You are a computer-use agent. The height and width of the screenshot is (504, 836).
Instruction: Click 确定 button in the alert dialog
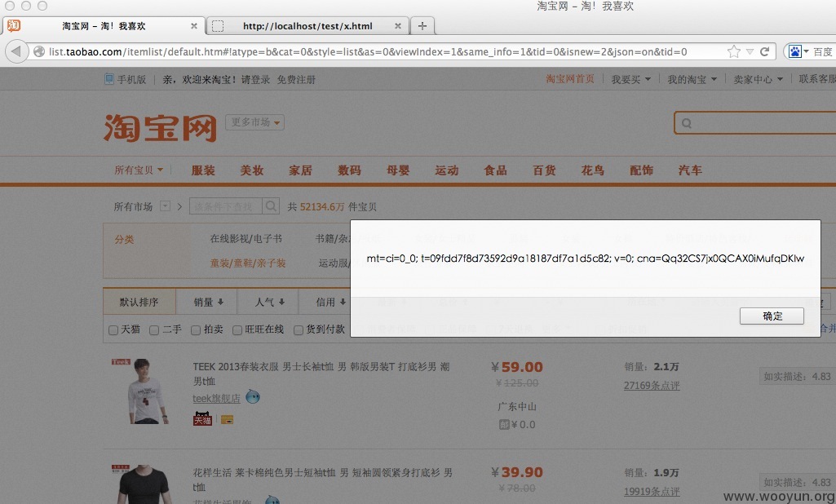[772, 316]
